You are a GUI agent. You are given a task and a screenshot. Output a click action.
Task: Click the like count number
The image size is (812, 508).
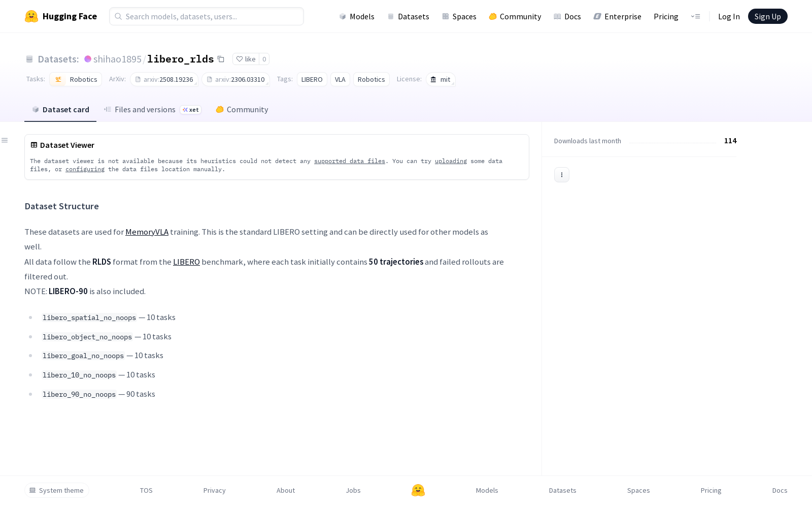click(x=264, y=59)
